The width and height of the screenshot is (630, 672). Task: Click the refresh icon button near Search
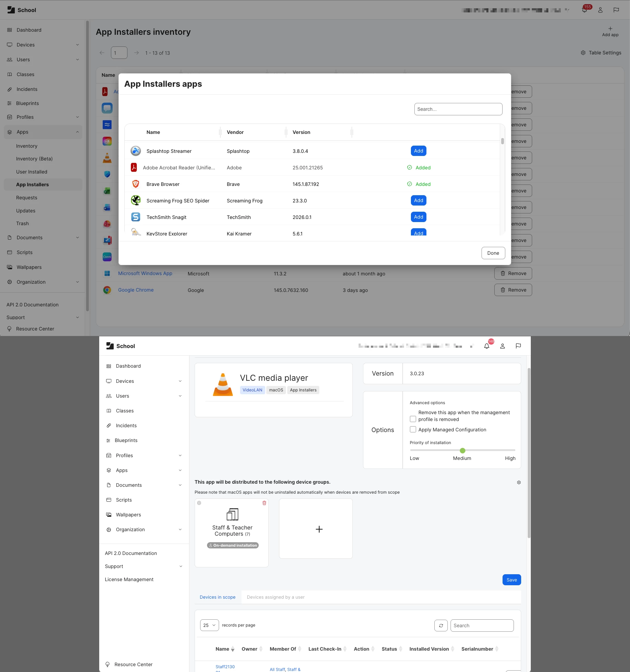(441, 625)
